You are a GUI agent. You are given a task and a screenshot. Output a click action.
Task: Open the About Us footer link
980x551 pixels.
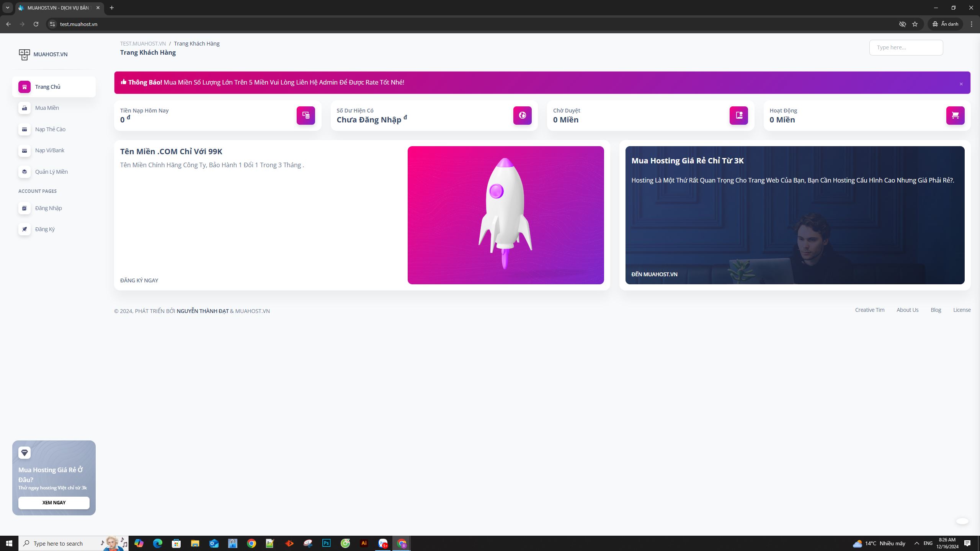coord(907,310)
